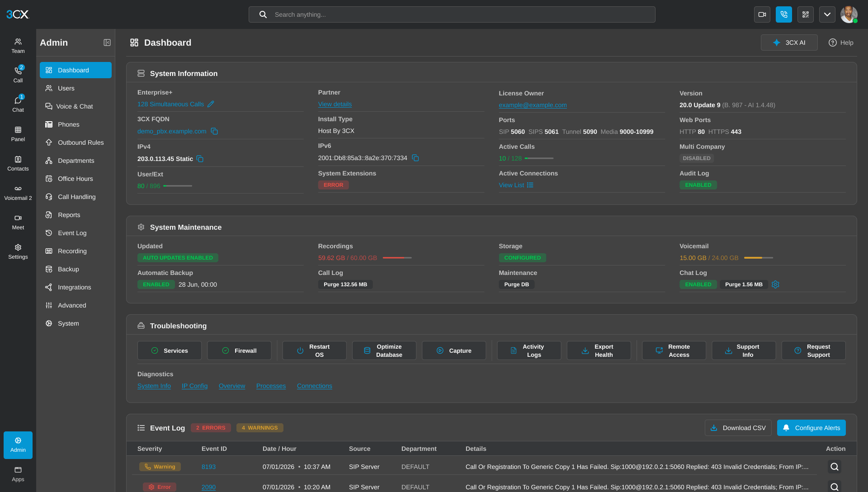Open Departments in the Admin menu

75,161
